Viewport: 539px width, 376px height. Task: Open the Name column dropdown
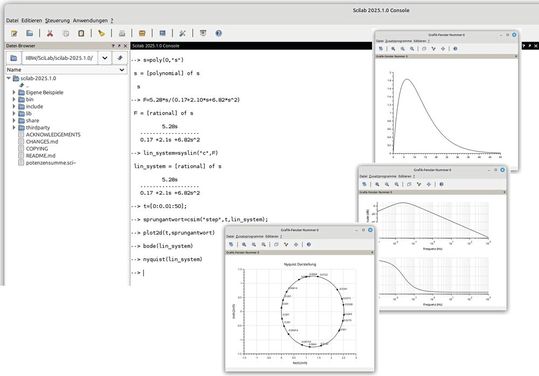[122, 70]
